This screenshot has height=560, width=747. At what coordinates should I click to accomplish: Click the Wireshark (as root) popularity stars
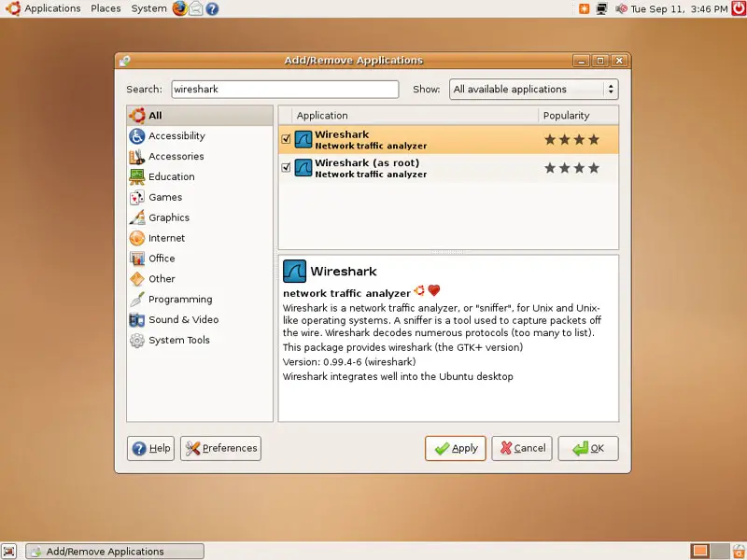[571, 168]
